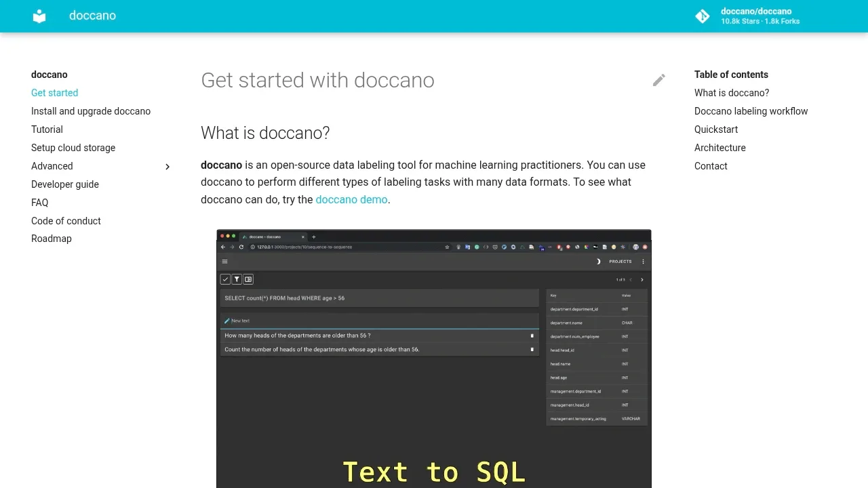Click the SELECT count(*) query text
Screen dimensions: 868x488
[285, 298]
